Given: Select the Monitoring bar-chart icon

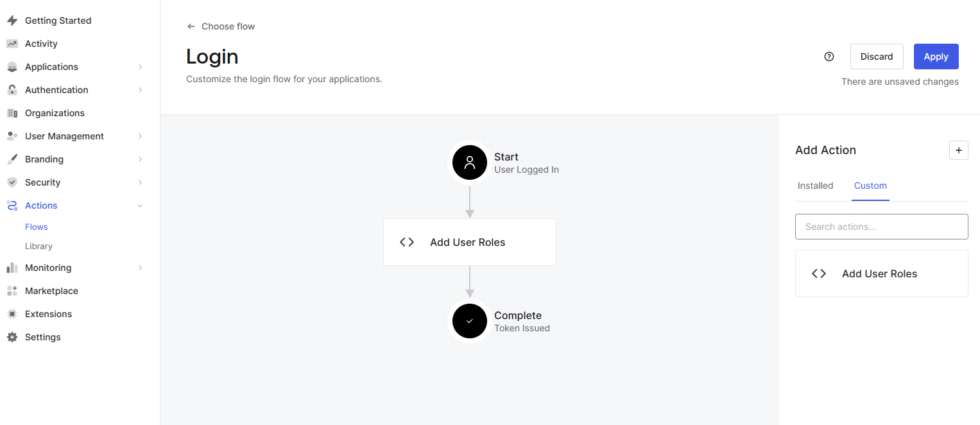Looking at the screenshot, I should pyautogui.click(x=12, y=267).
